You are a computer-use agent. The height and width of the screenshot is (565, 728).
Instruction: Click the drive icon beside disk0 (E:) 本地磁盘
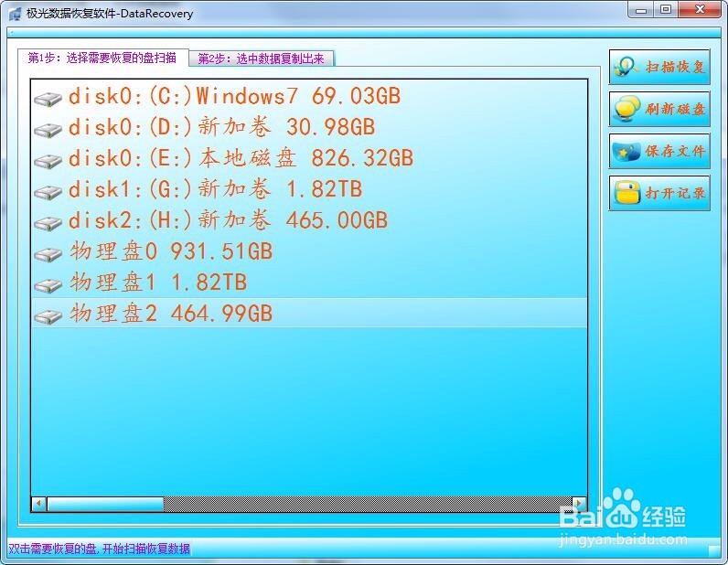(x=48, y=161)
